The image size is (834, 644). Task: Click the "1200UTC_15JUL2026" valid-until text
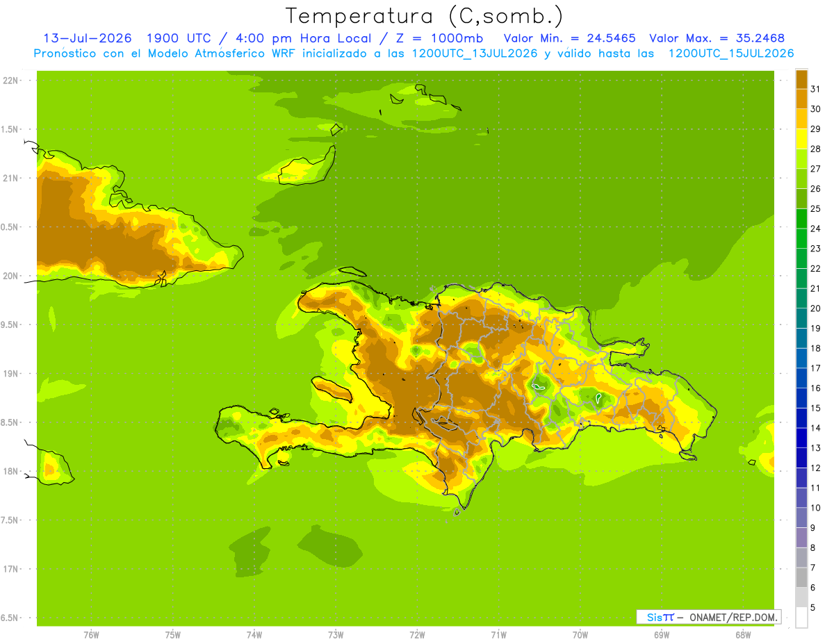[x=730, y=53]
